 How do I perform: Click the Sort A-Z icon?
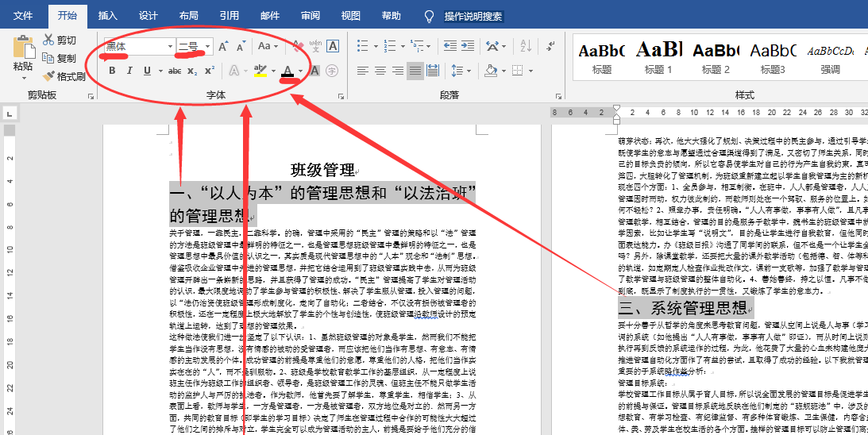pos(525,46)
